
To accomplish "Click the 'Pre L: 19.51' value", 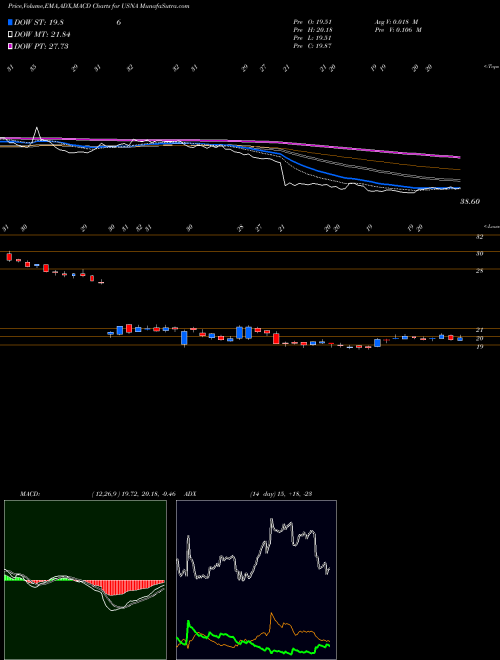I will click(313, 38).
